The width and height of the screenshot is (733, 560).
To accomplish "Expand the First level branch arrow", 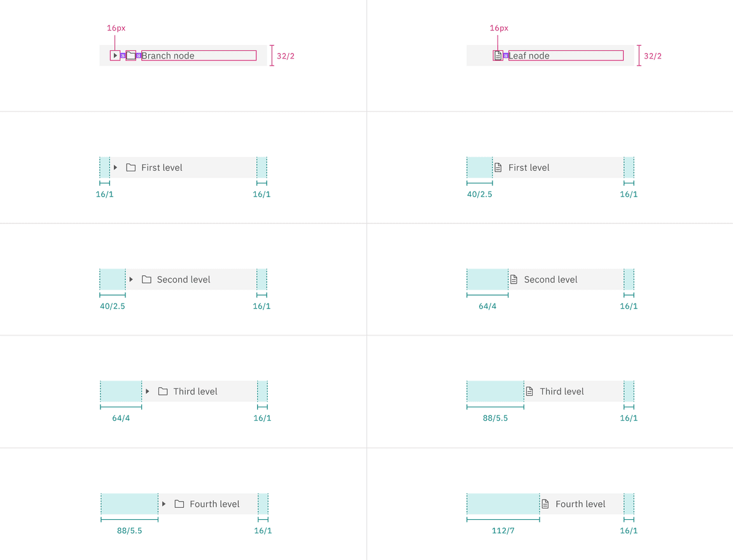I will click(x=115, y=167).
